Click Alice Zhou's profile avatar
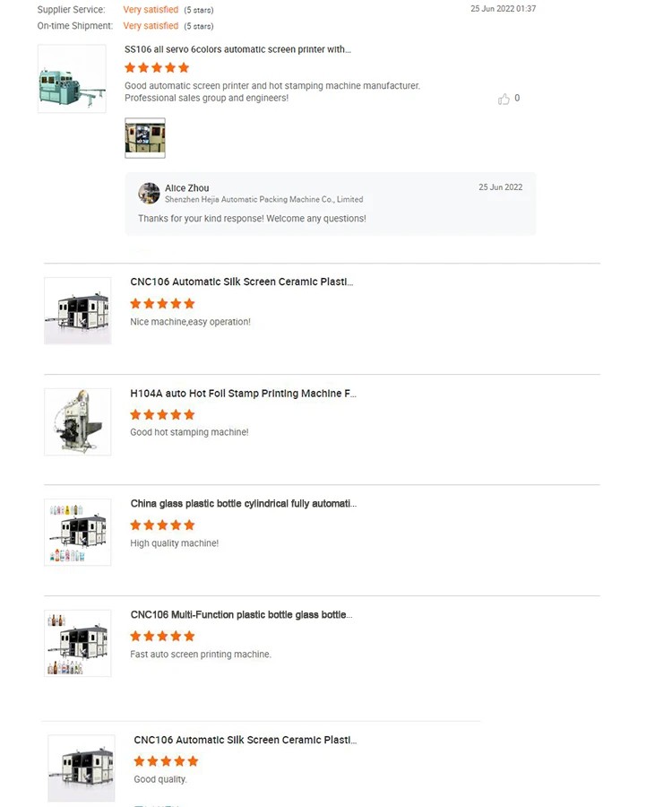Image resolution: width=672 pixels, height=807 pixels. pyautogui.click(x=149, y=193)
